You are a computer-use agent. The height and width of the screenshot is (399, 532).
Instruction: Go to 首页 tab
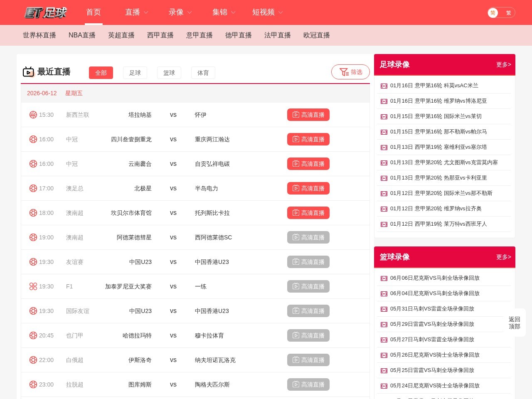click(x=94, y=12)
